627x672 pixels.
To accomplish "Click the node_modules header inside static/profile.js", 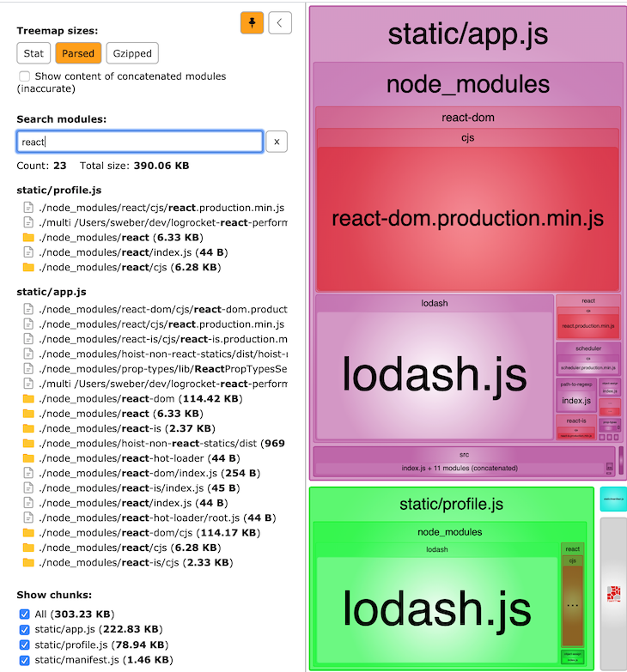I will [450, 532].
